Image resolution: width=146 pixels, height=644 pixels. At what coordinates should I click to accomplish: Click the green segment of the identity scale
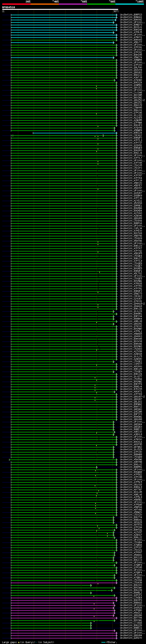(101, 4)
